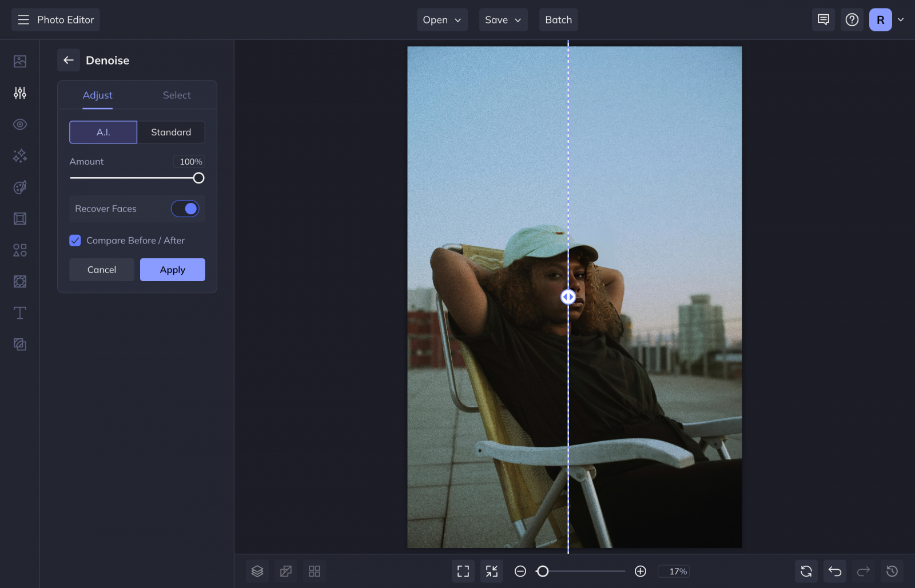
Task: Open the shapes and elements panel
Action: tap(19, 250)
